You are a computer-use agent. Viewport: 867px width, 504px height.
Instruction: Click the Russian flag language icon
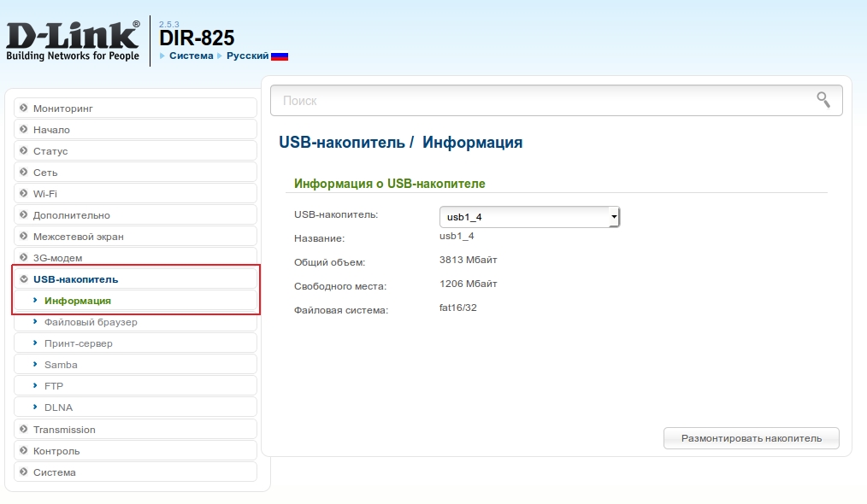(x=280, y=56)
